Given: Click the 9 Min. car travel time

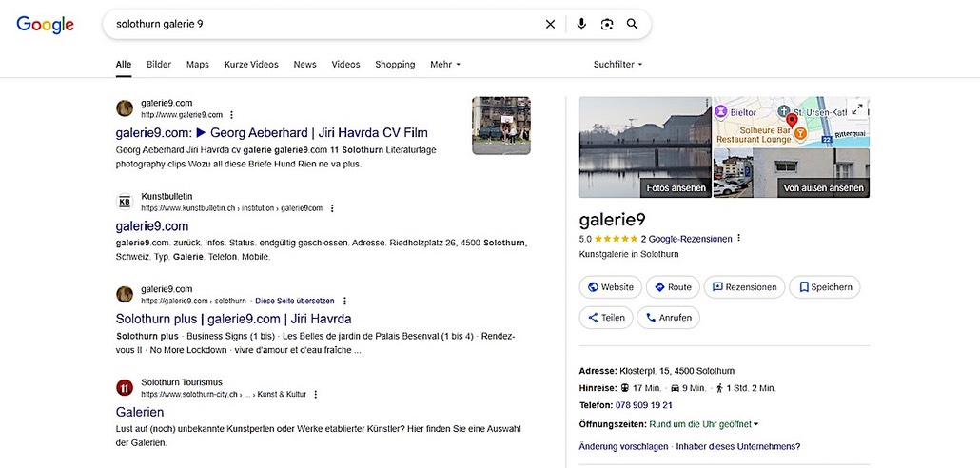Looking at the screenshot, I should pos(688,388).
